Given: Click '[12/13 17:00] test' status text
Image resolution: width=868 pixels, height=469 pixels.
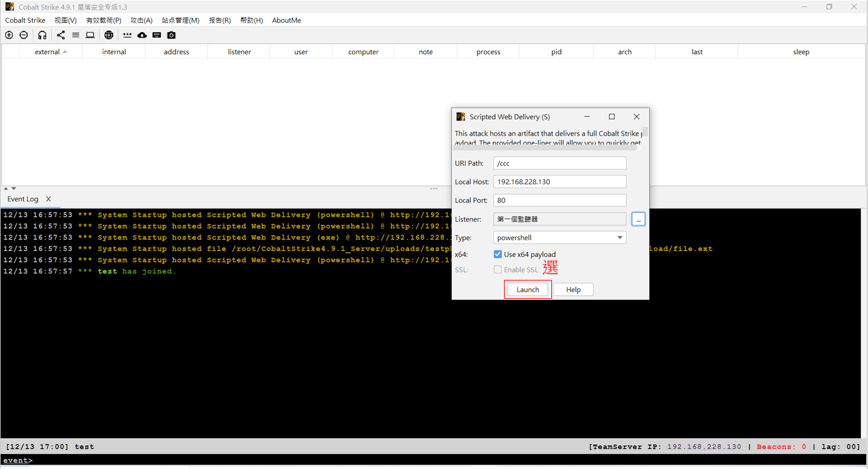Looking at the screenshot, I should pyautogui.click(x=50, y=447).
